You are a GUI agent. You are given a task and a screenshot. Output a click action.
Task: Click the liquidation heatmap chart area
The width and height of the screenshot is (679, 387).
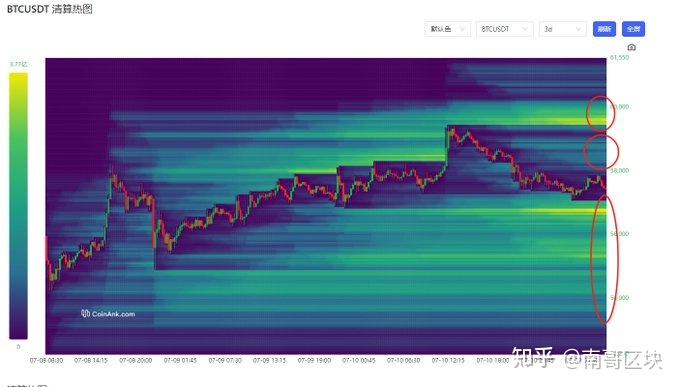(326, 206)
